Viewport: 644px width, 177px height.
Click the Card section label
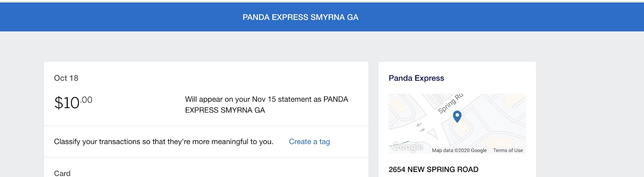[62, 173]
